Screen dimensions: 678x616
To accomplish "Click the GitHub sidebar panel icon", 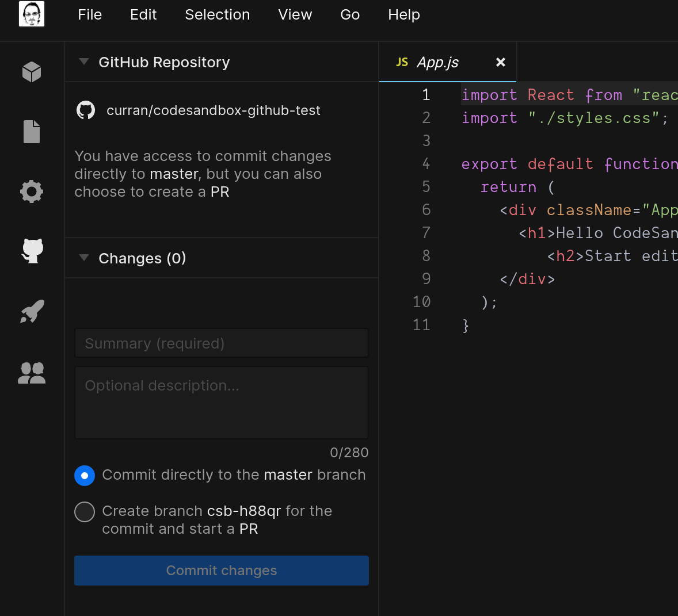I will pyautogui.click(x=31, y=251).
